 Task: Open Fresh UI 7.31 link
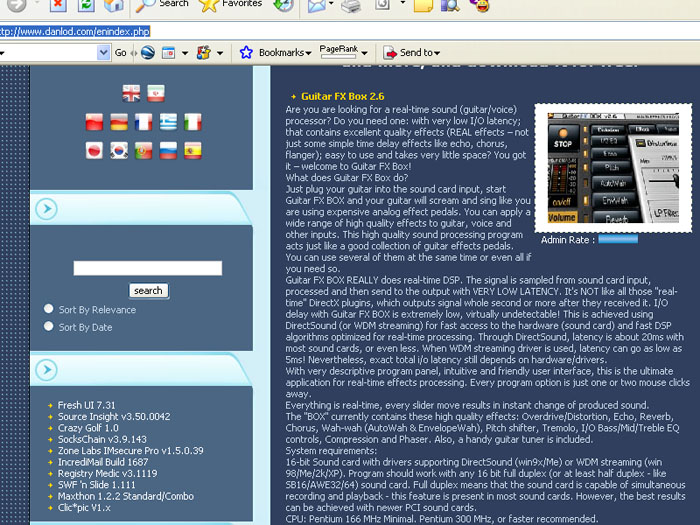(87, 405)
